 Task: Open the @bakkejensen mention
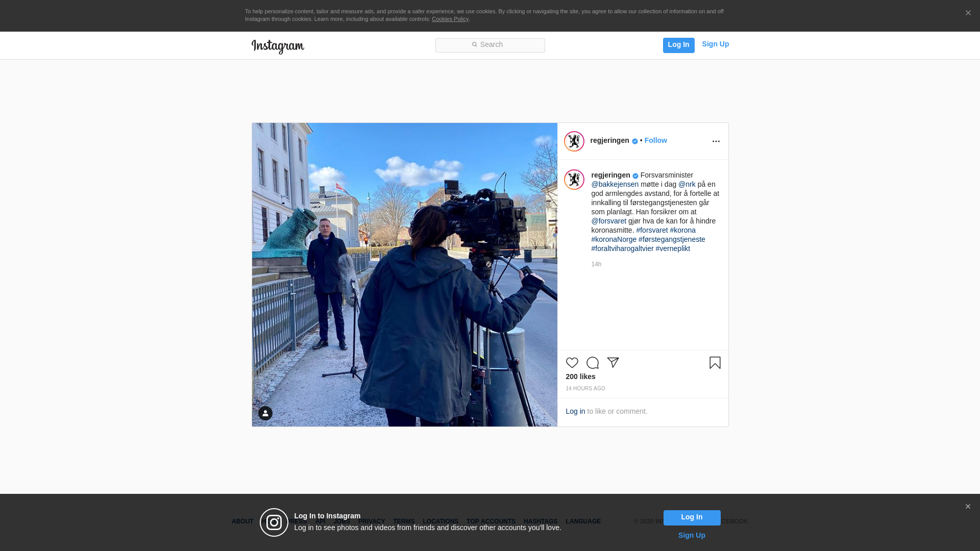click(615, 184)
